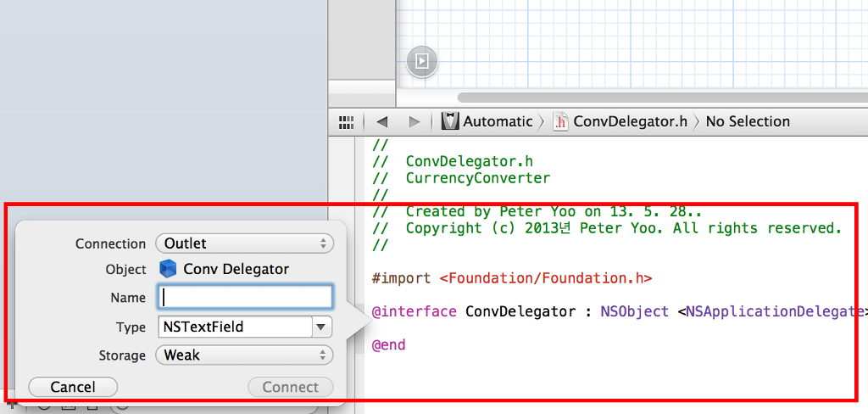Click the ConvDelegator.h comment line
Viewport: 868px width, 414px height.
453,162
